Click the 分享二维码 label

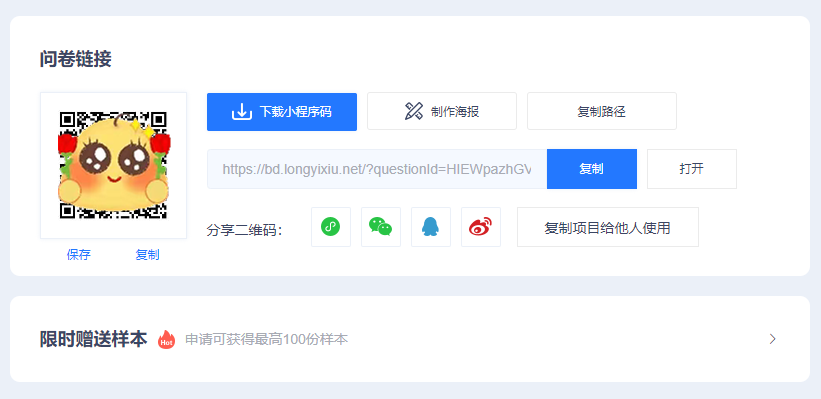coord(245,230)
